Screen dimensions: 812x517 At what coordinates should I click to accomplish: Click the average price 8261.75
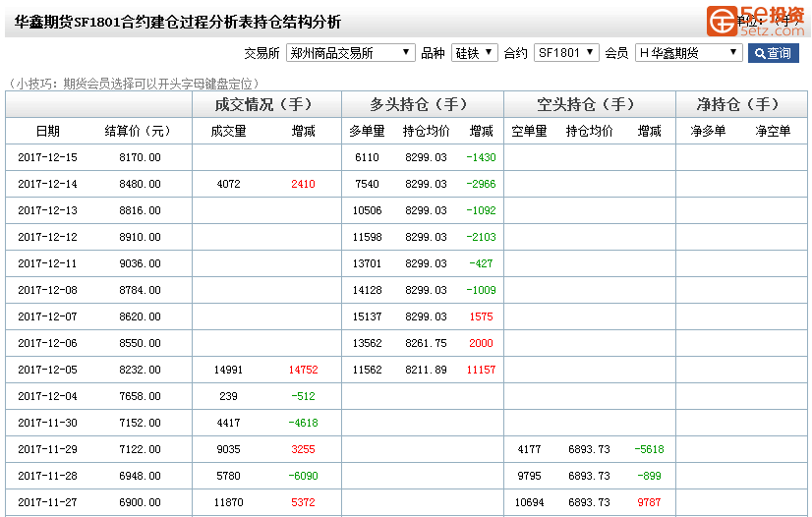point(426,343)
